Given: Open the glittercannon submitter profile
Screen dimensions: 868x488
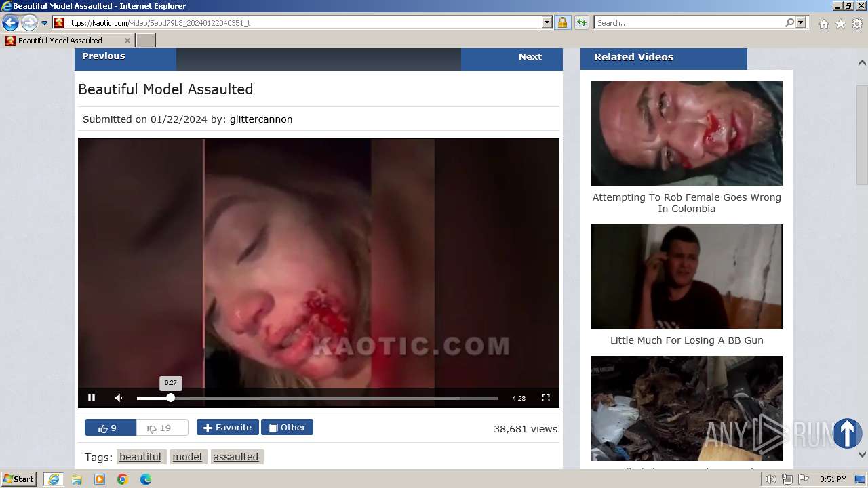Looking at the screenshot, I should [x=261, y=119].
